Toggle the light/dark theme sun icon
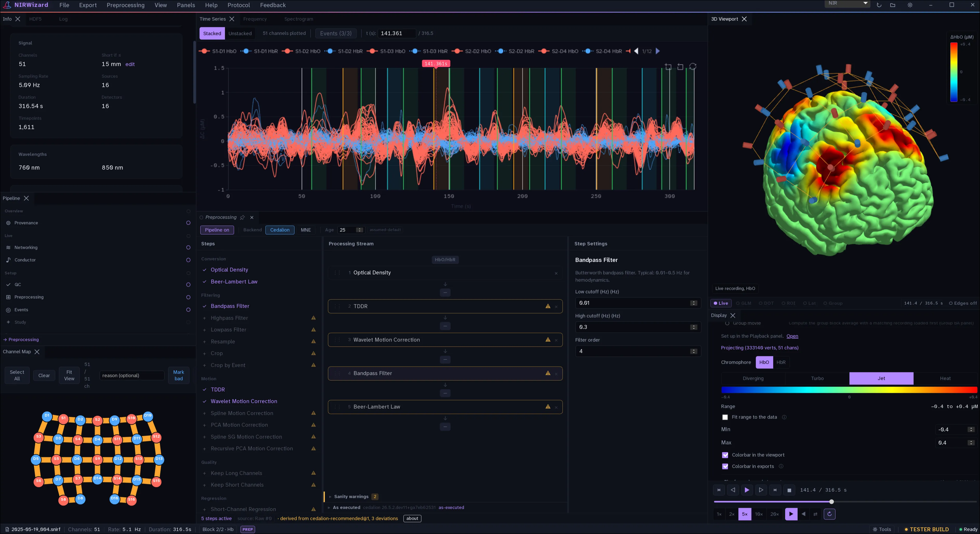 tap(910, 5)
